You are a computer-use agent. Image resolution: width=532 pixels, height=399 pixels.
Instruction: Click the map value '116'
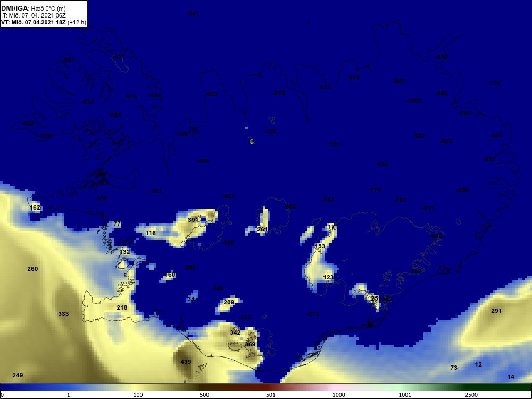(x=151, y=233)
